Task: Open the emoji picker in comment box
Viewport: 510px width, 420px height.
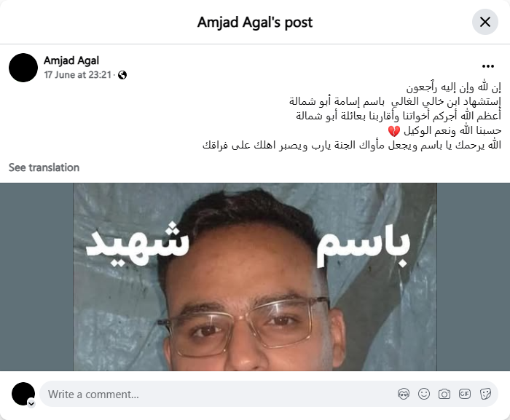Action: [x=424, y=394]
